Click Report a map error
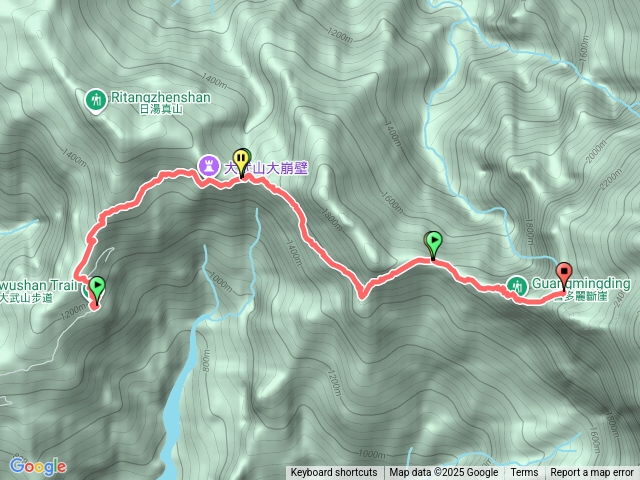 [x=591, y=472]
